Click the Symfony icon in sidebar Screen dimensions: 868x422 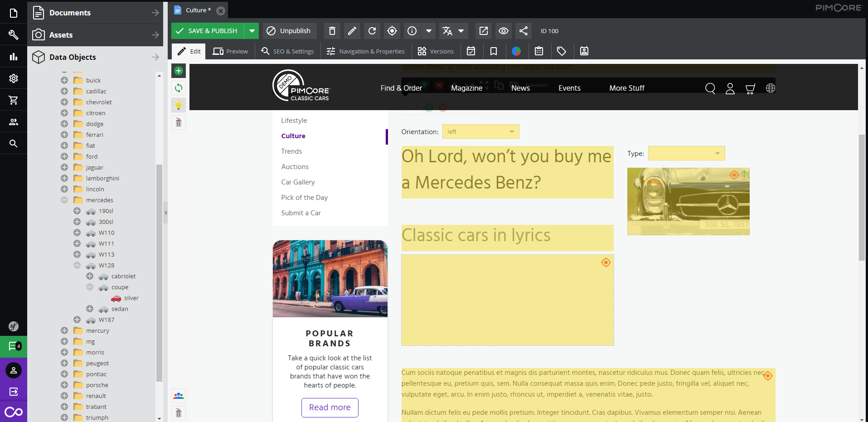click(14, 326)
